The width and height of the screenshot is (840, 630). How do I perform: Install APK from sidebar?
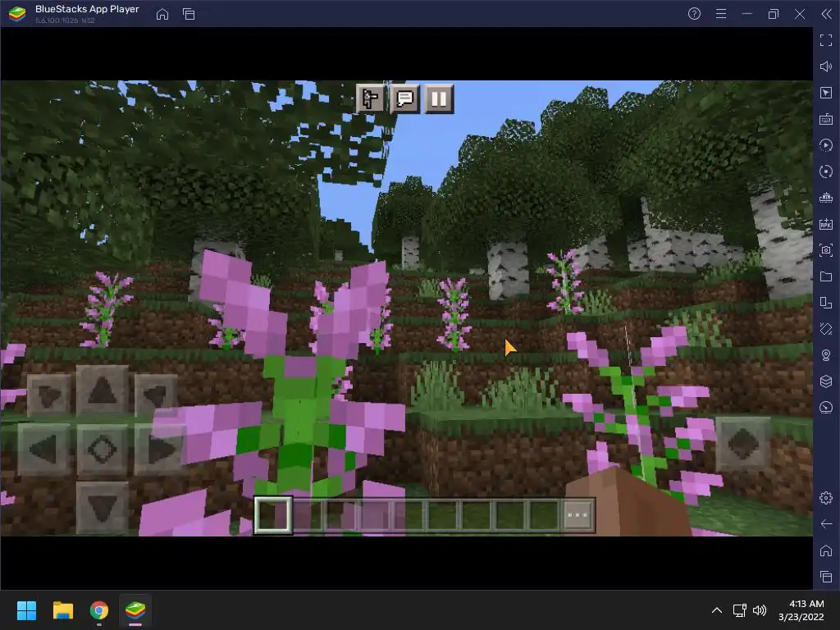coord(826,224)
